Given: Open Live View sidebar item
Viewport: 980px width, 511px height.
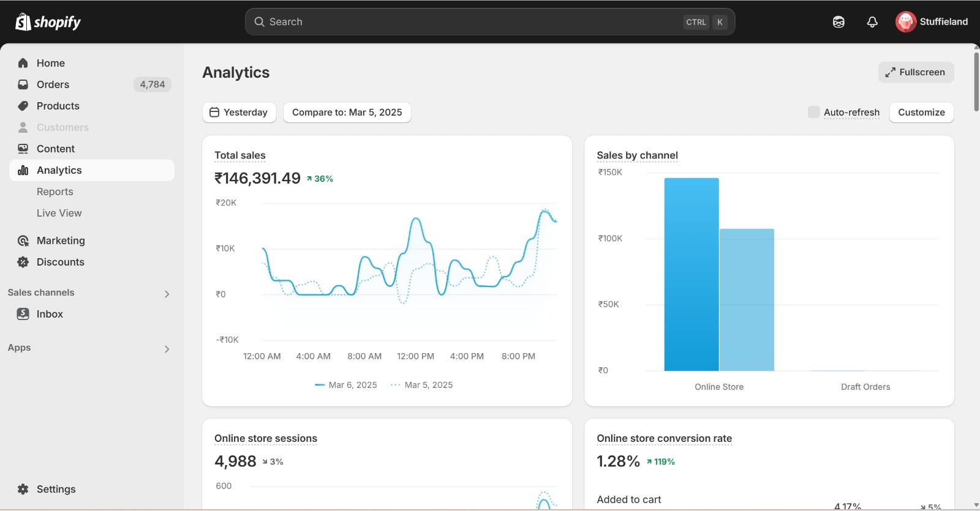Looking at the screenshot, I should [x=59, y=213].
